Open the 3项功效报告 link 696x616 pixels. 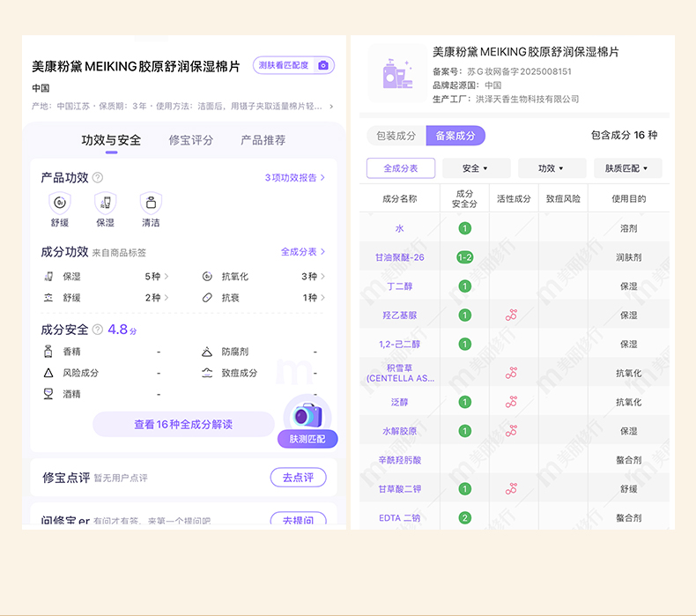[295, 178]
